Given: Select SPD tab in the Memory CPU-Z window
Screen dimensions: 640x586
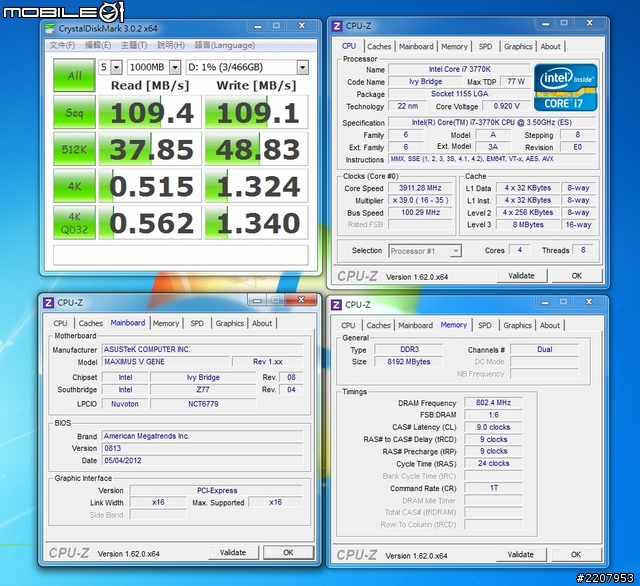Looking at the screenshot, I should tap(485, 325).
